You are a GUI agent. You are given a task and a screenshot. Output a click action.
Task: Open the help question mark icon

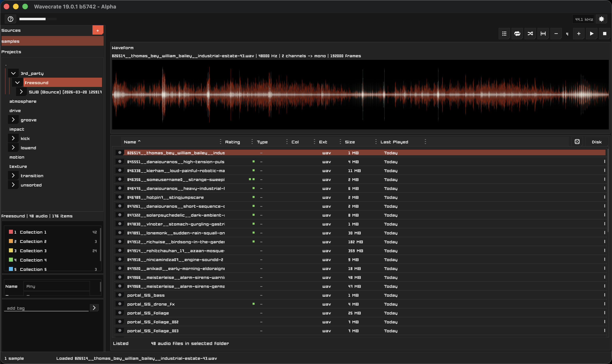[x=11, y=19]
